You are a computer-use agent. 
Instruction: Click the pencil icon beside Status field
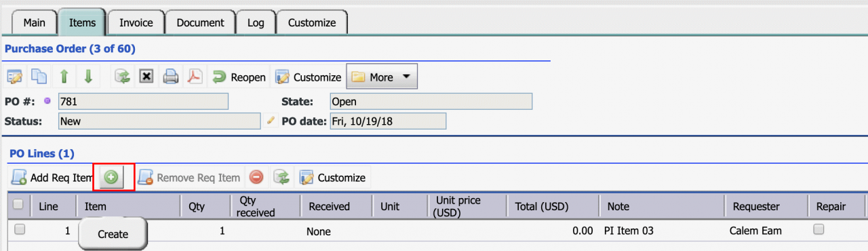point(271,121)
